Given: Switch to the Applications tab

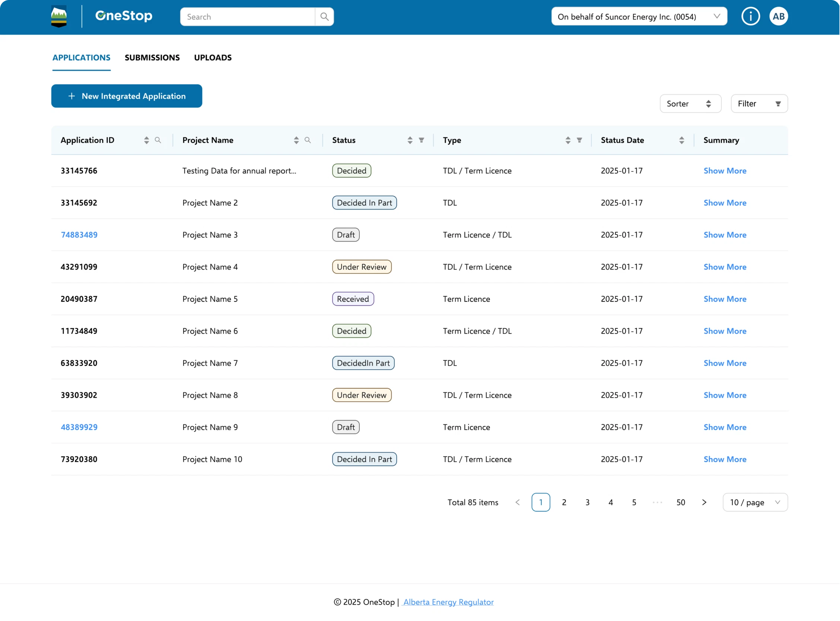Looking at the screenshot, I should click(x=81, y=57).
